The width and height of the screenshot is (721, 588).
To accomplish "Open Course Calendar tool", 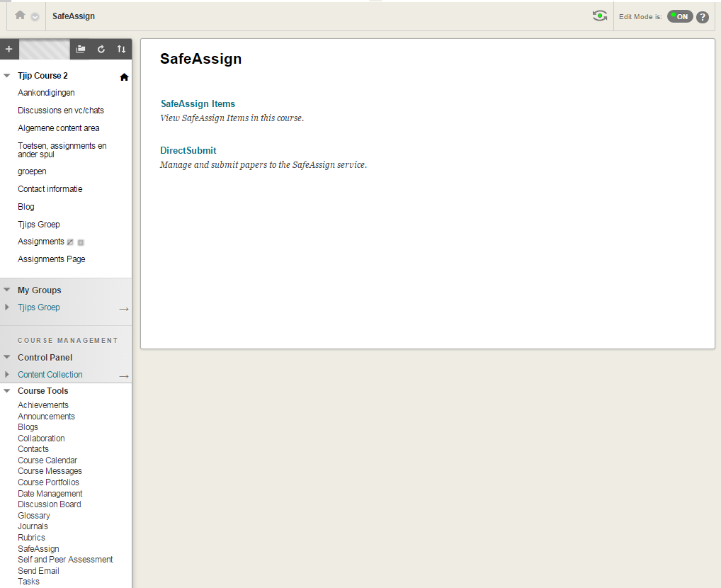I will 47,460.
